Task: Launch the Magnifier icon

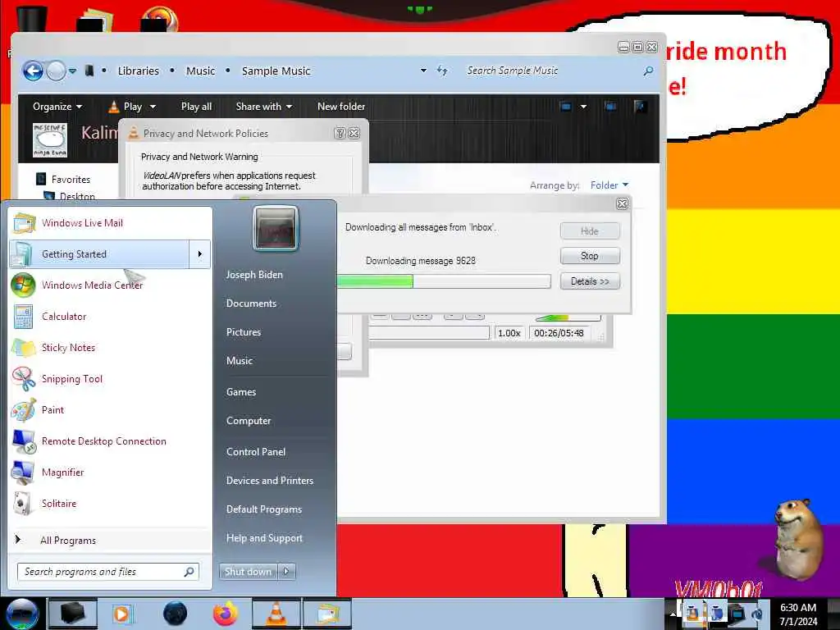Action: tap(22, 472)
